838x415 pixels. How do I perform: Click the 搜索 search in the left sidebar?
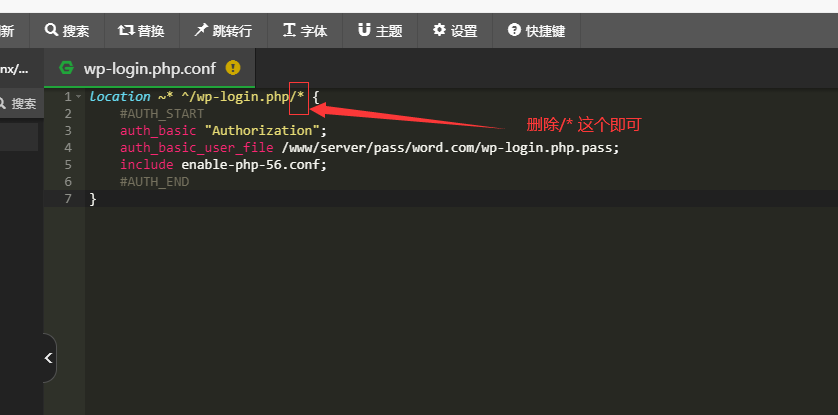[x=18, y=103]
